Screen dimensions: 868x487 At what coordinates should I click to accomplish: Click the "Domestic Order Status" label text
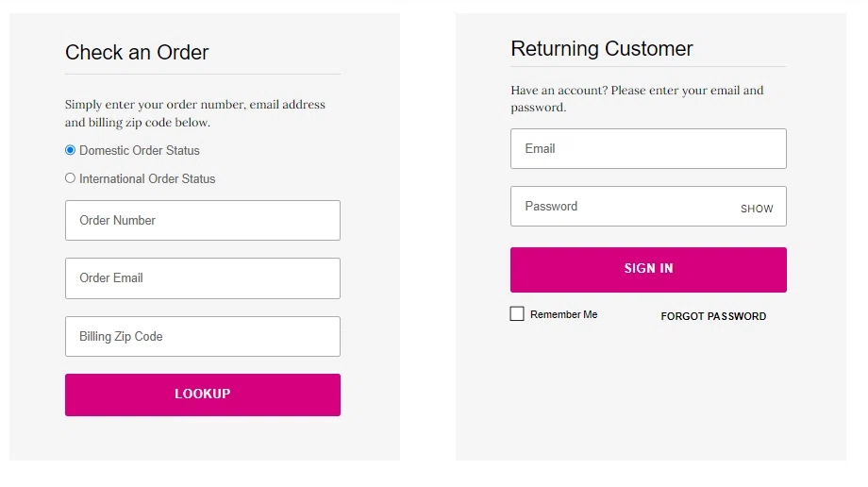click(x=140, y=150)
